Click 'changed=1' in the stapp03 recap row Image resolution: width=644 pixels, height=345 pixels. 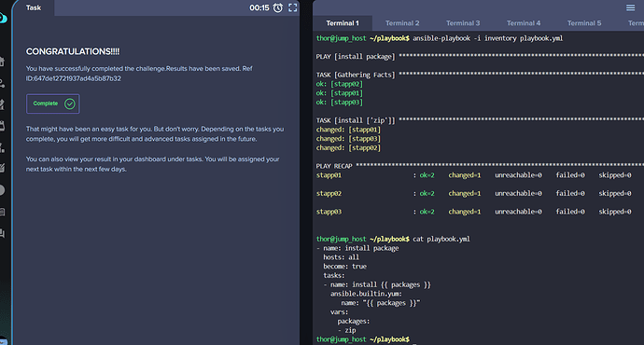465,212
